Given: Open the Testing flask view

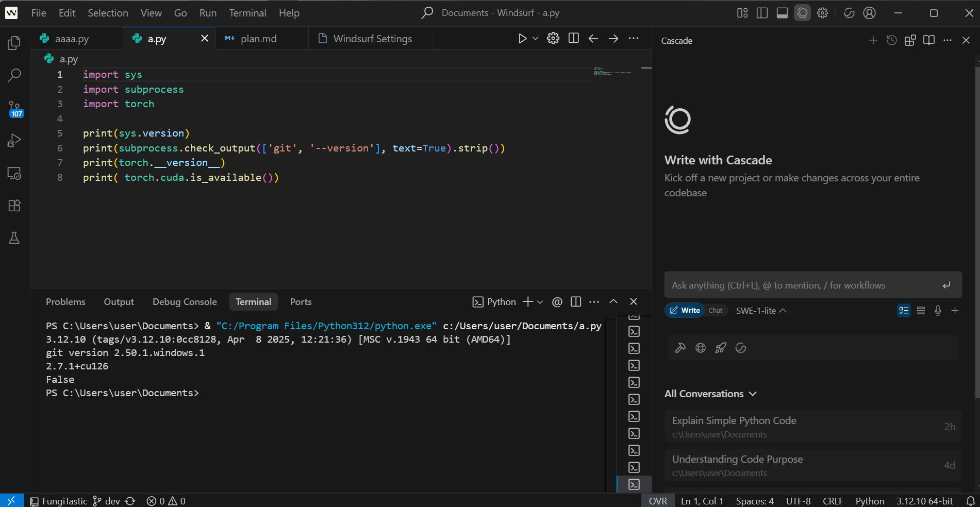Looking at the screenshot, I should pyautogui.click(x=14, y=238).
